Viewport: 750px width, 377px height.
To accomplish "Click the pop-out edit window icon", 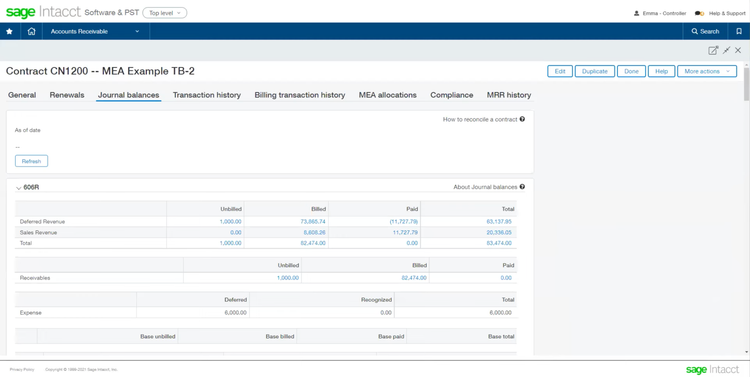I will (713, 50).
